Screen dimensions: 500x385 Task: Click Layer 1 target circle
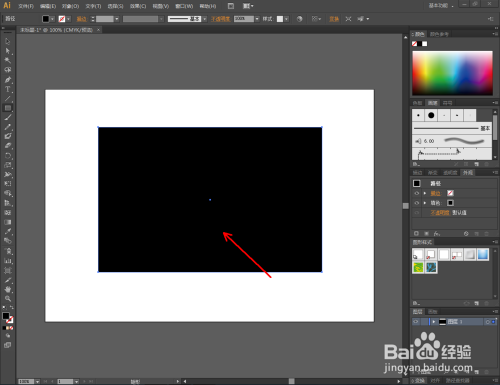point(487,322)
